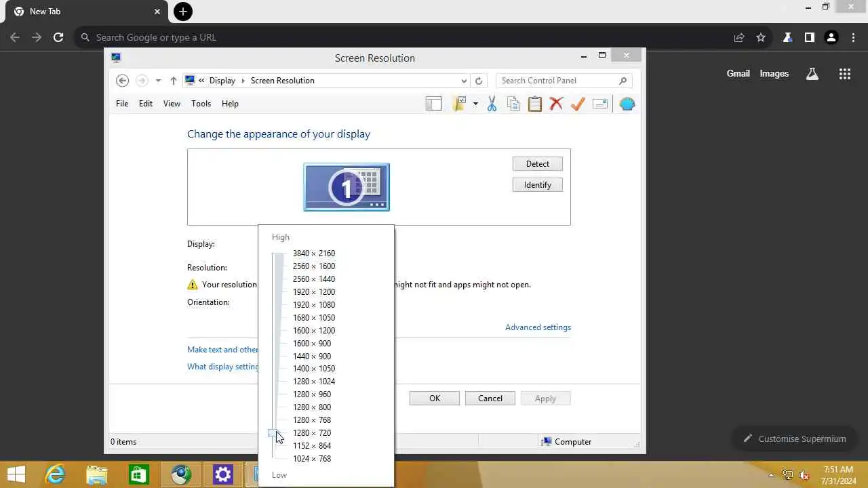Go up one level in Control Panel
The image size is (868, 488).
click(x=174, y=81)
